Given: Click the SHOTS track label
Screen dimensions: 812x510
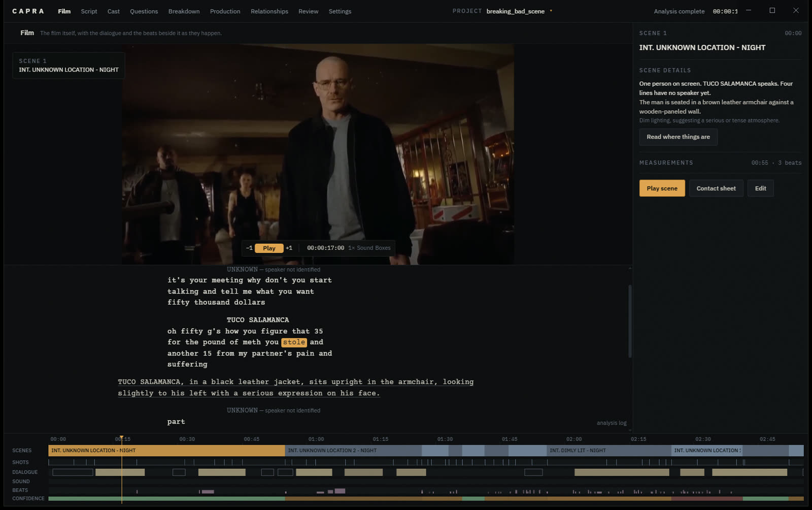Looking at the screenshot, I should 20,463.
